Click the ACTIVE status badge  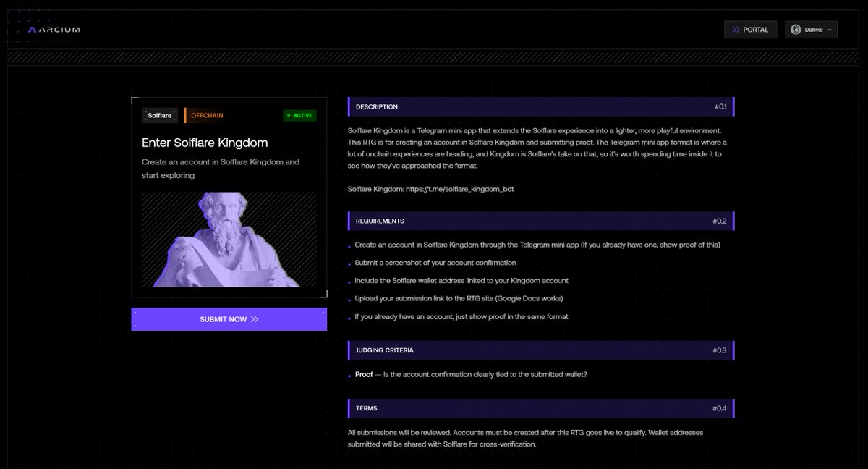(x=299, y=115)
